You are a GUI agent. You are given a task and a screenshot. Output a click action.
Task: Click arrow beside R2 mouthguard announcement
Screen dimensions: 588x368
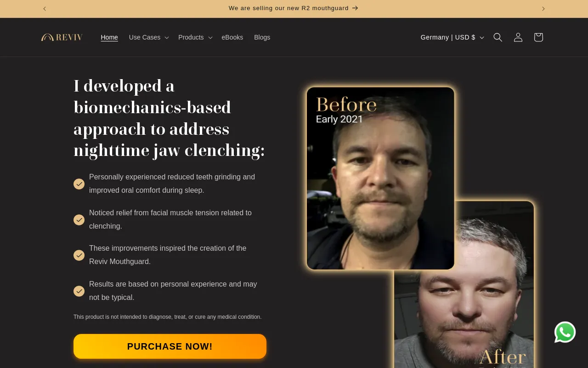(355, 8)
